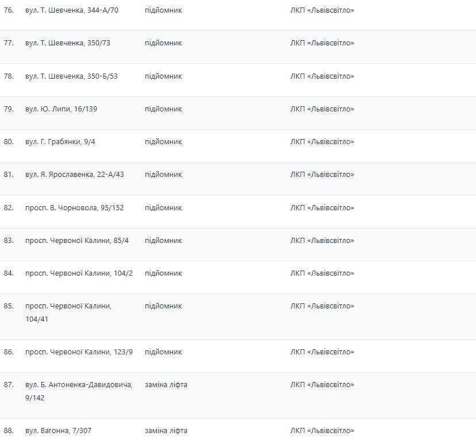Select the address вул. Т. Шевченка, 350/73
This screenshot has height=448, width=476.
pos(68,43)
